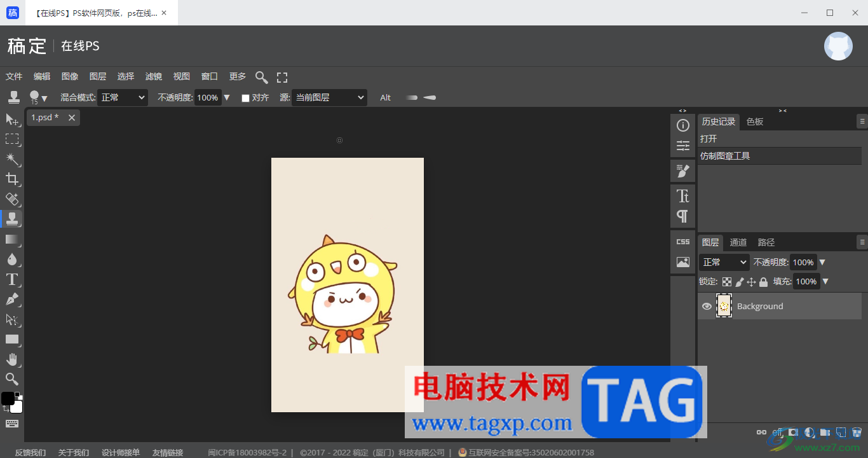Open the 混合模式 blend mode dropdown
868x458 pixels.
(x=123, y=97)
